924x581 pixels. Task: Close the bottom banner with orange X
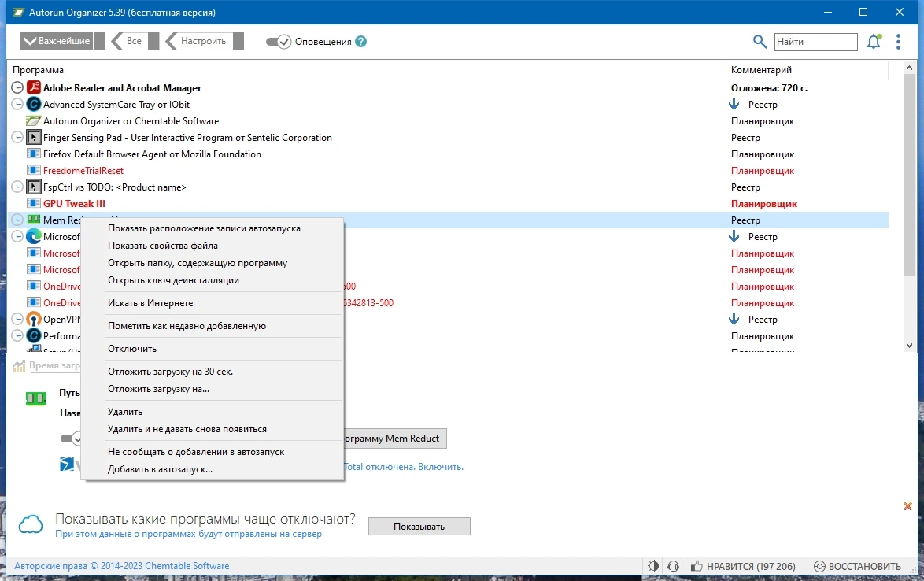pos(907,506)
